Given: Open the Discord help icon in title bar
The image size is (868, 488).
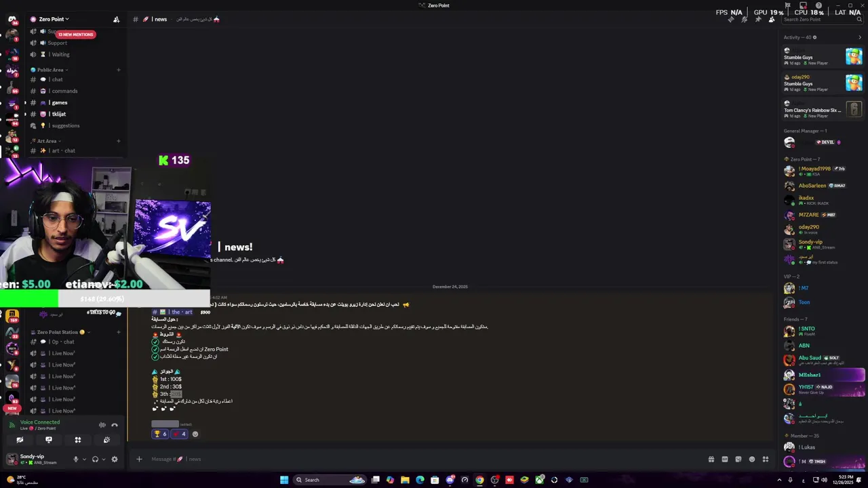Looking at the screenshot, I should (818, 5).
